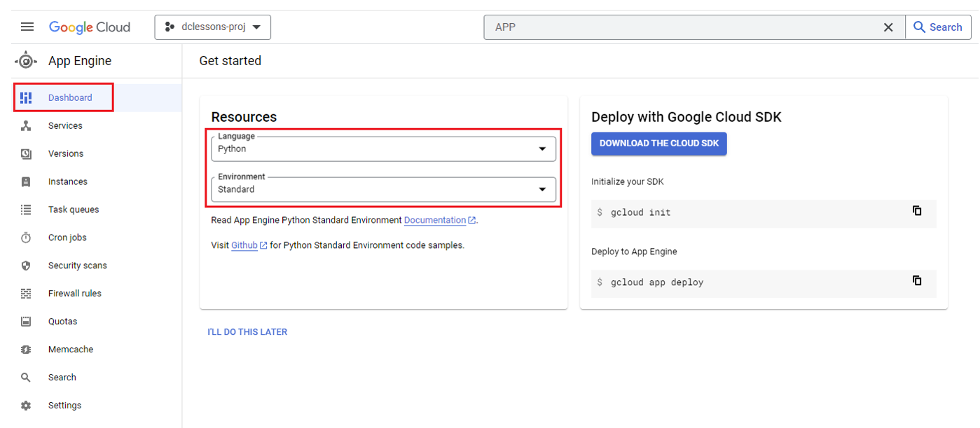The height and width of the screenshot is (428, 980).
Task: Click the Quotas sidebar icon
Action: [26, 322]
